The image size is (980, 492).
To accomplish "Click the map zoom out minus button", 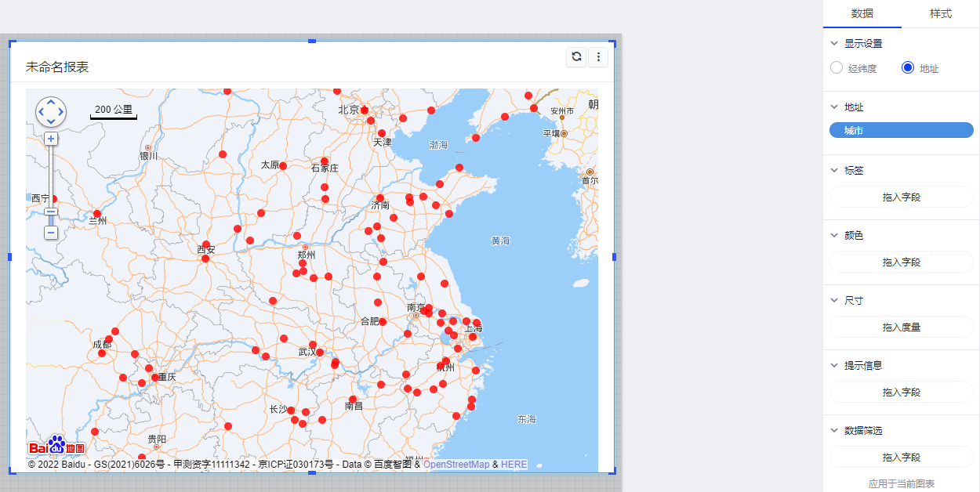I will click(51, 233).
